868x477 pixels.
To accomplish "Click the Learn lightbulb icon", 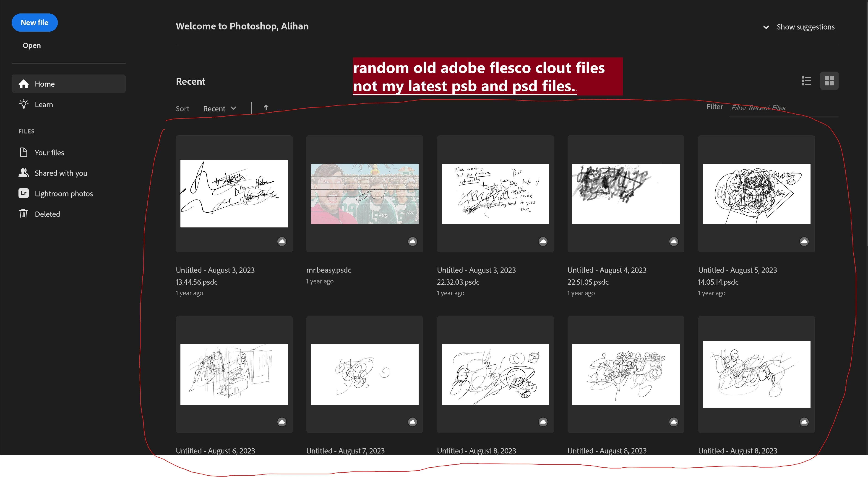I will (23, 104).
